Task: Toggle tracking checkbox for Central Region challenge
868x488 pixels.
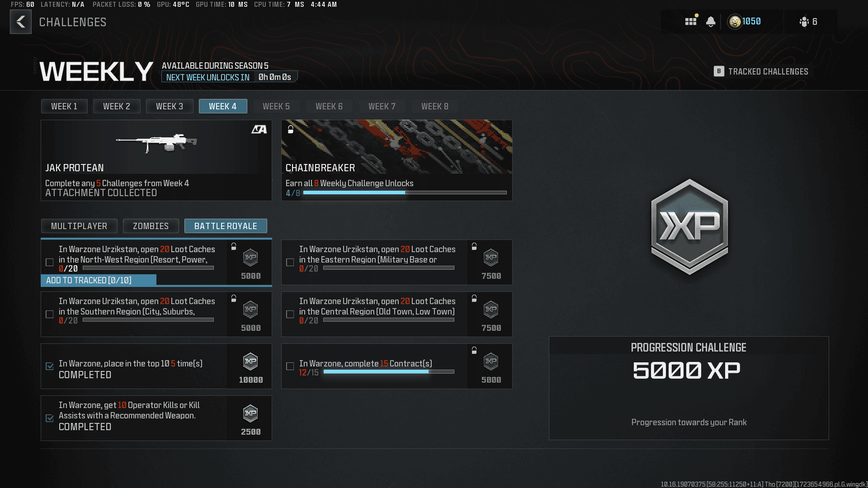Action: tap(290, 314)
